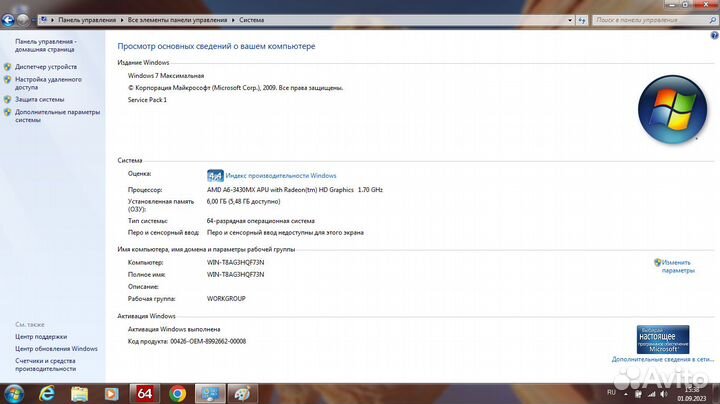The image size is (720, 404).
Task: Click 'Все элементы панели управления' breadcrumb
Action: tap(177, 20)
